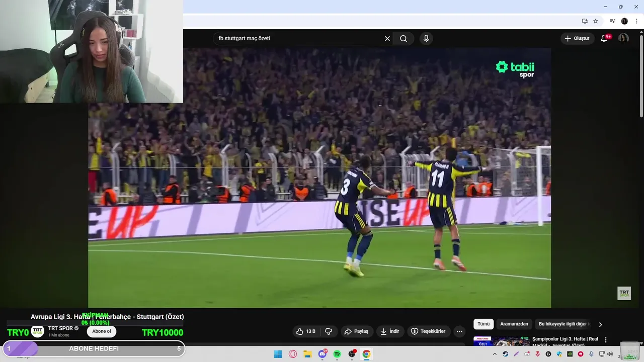Viewport: 644px width, 362px height.
Task: Share the video via Paylaş
Action: tap(356, 331)
